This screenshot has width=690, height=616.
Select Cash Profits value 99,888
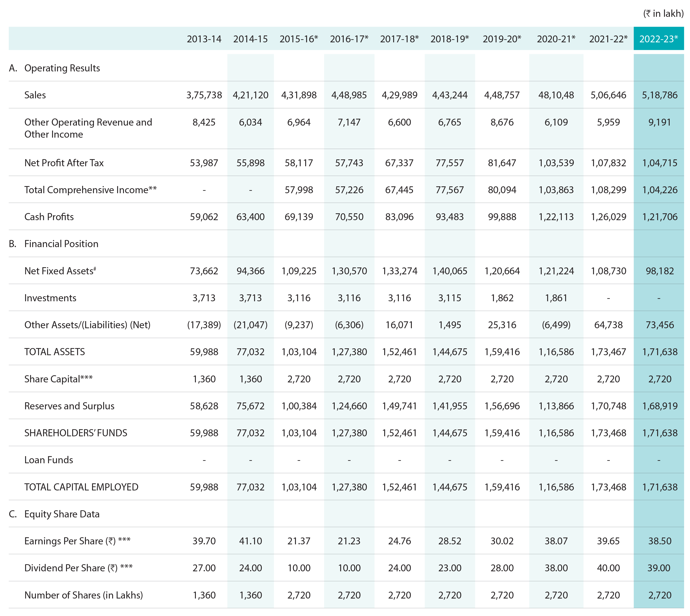tap(502, 217)
